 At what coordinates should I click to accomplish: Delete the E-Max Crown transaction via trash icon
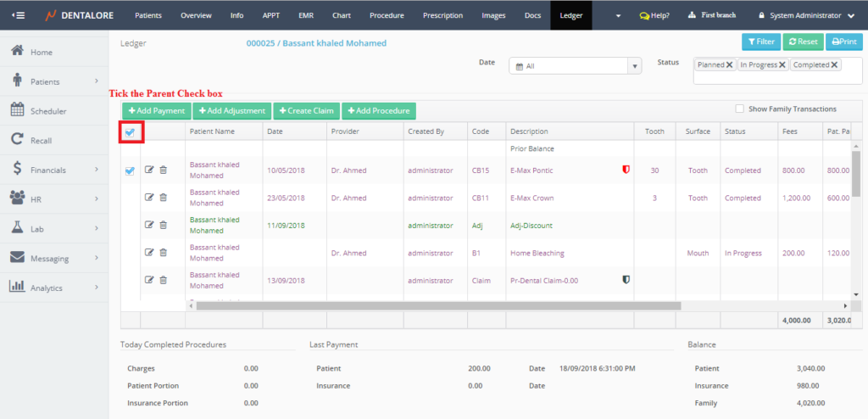click(x=163, y=198)
